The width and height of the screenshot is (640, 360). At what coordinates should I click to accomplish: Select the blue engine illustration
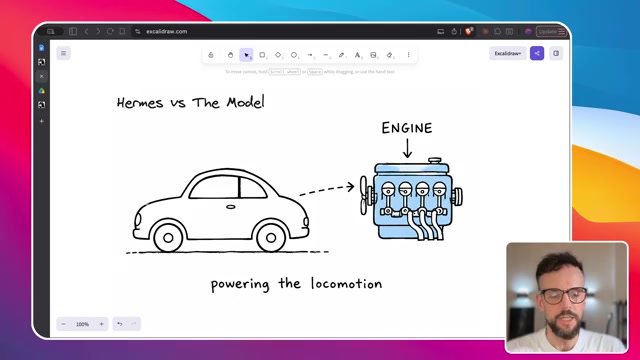tap(411, 199)
